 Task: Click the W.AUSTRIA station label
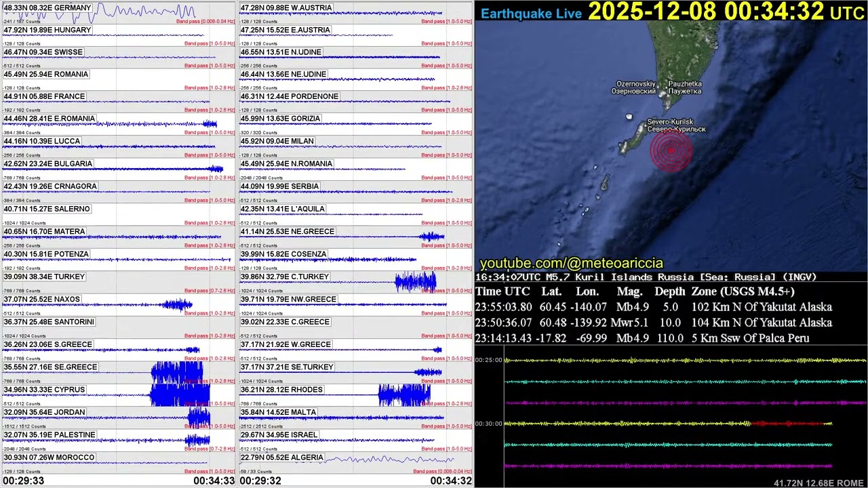coord(286,8)
